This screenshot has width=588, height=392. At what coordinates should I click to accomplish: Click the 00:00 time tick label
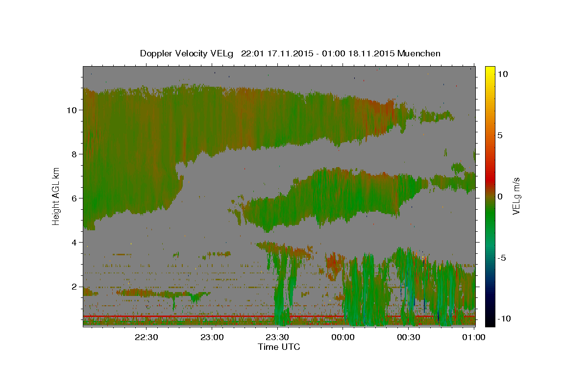[x=343, y=337]
